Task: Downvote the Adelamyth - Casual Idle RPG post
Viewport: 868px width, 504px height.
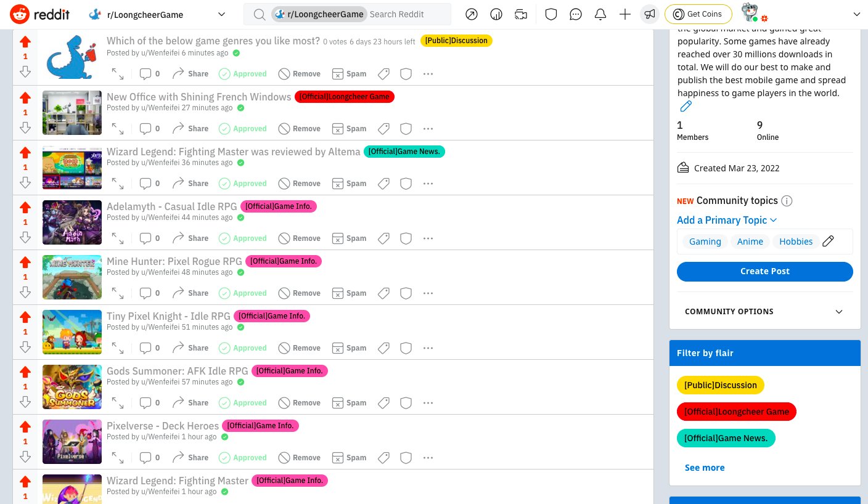Action: pos(25,237)
